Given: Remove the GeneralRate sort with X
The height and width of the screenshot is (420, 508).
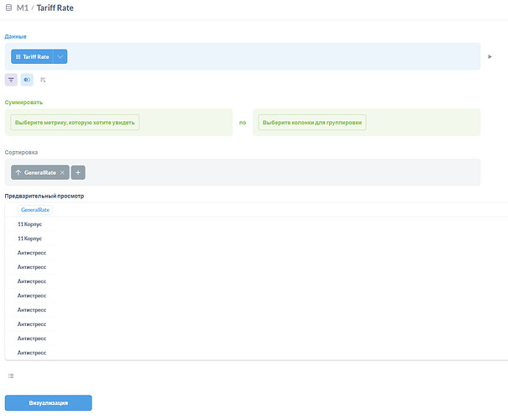Looking at the screenshot, I should tap(62, 172).
